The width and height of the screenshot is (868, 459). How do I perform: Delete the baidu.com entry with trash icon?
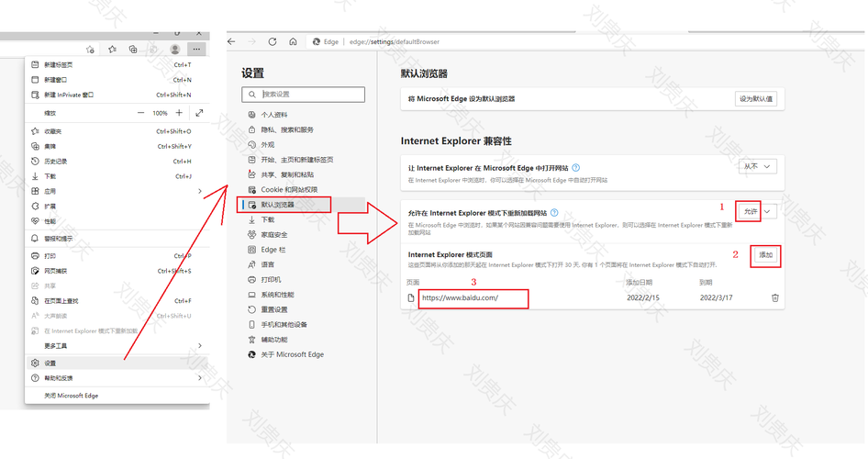pyautogui.click(x=775, y=297)
